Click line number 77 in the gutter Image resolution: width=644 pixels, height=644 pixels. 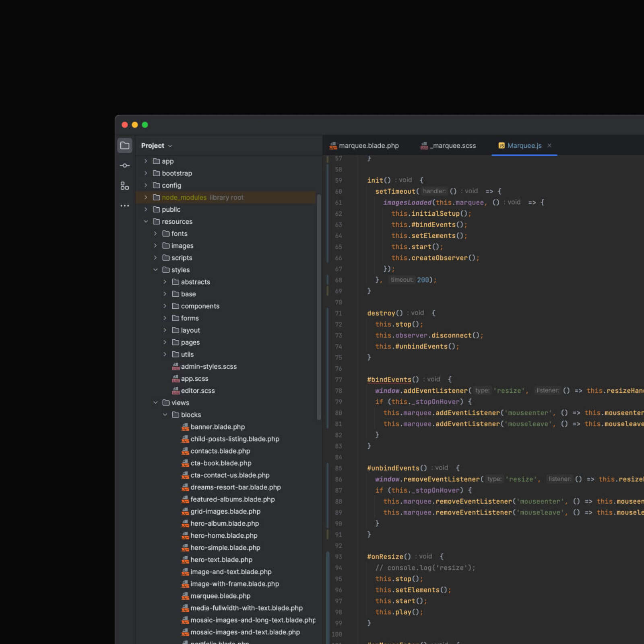338,380
